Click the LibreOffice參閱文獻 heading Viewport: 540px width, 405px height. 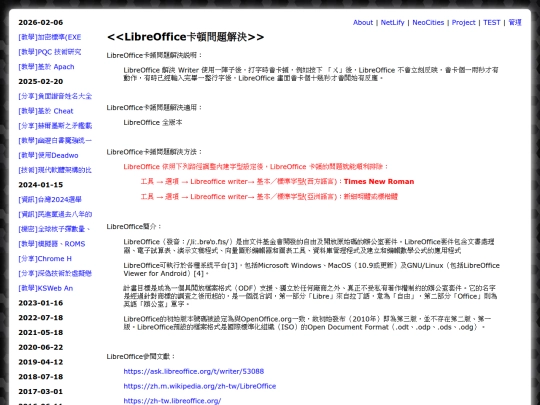pyautogui.click(x=141, y=356)
